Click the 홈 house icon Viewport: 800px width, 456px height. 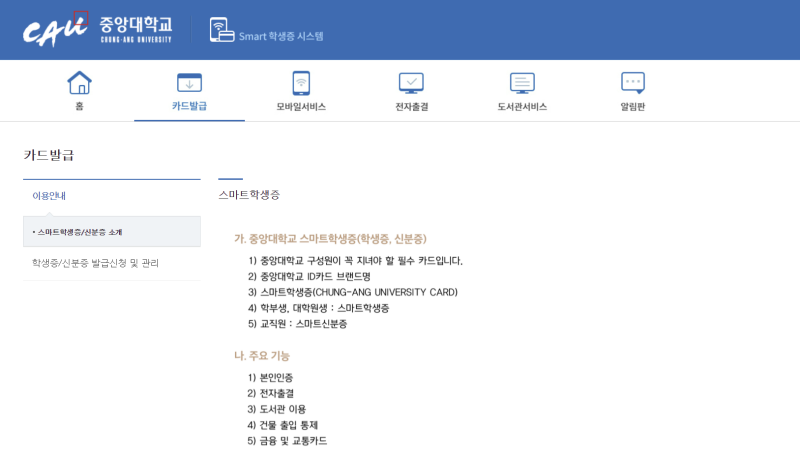(x=80, y=83)
